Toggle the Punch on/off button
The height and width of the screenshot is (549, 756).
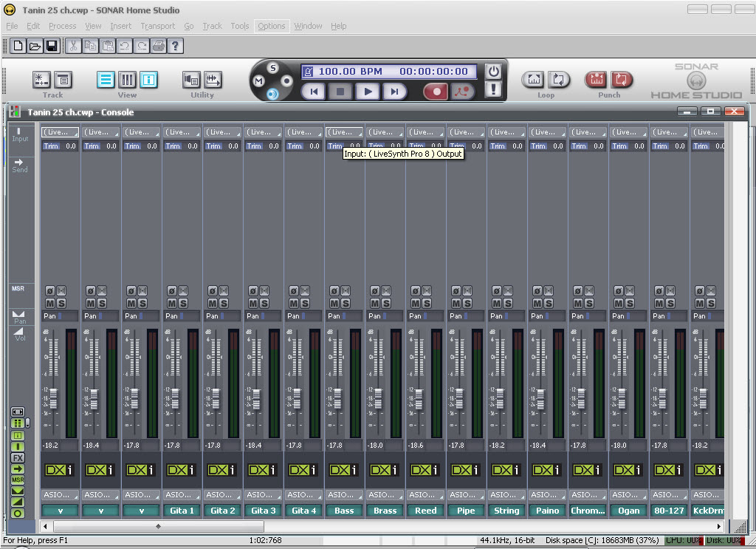tap(622, 80)
